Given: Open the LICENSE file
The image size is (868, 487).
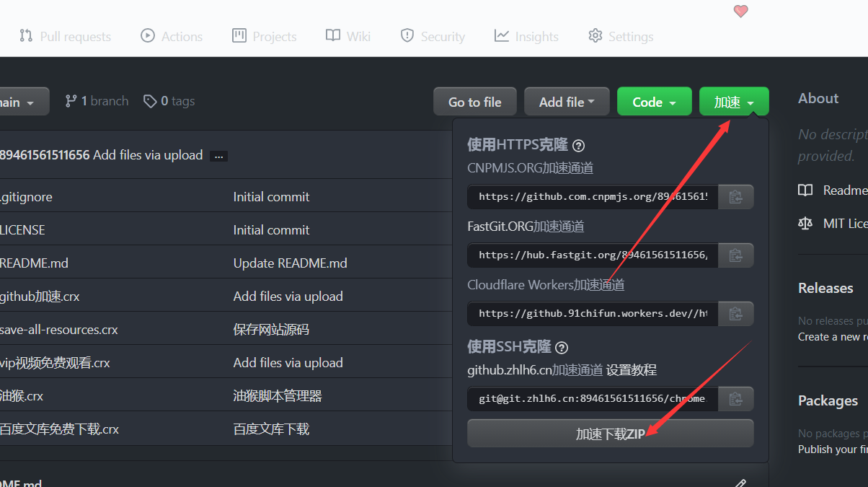Looking at the screenshot, I should point(22,230).
